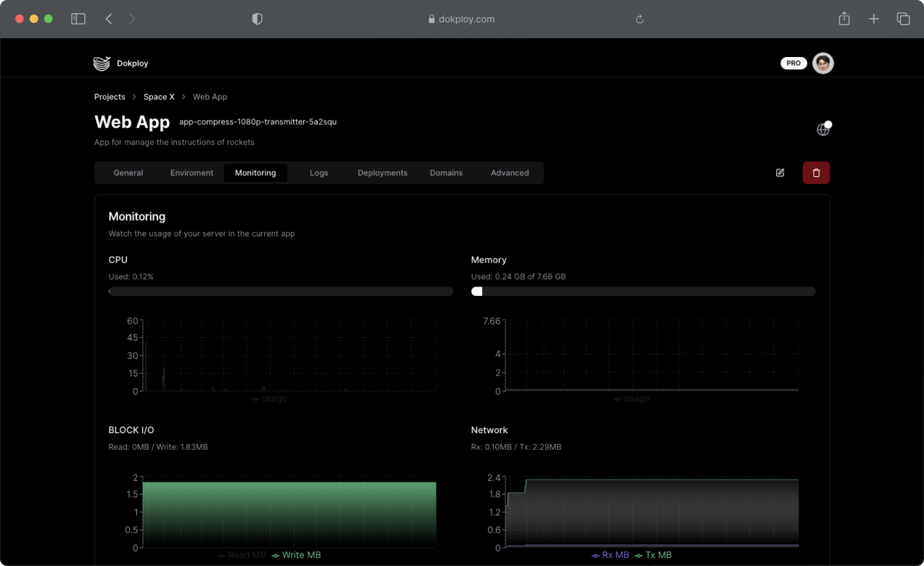This screenshot has width=924, height=566.
Task: Switch to the Logs tab
Action: pyautogui.click(x=319, y=173)
